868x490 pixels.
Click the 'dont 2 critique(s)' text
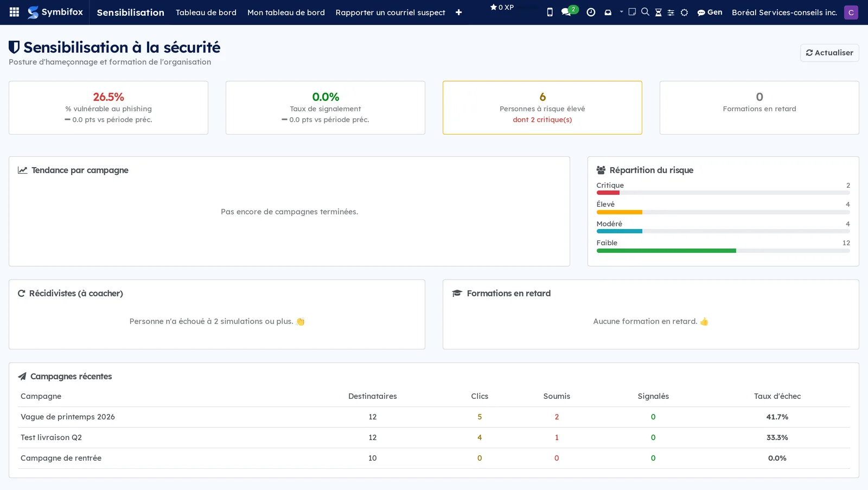coord(542,119)
